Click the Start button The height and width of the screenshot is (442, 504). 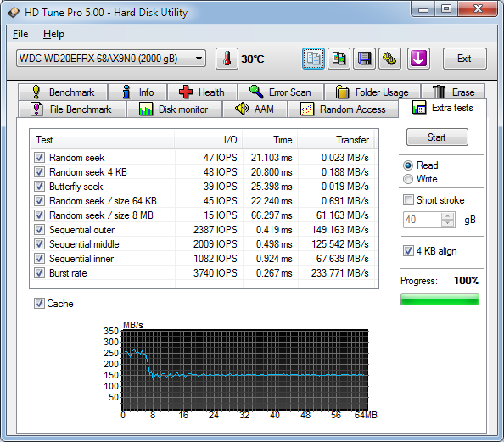[x=437, y=137]
